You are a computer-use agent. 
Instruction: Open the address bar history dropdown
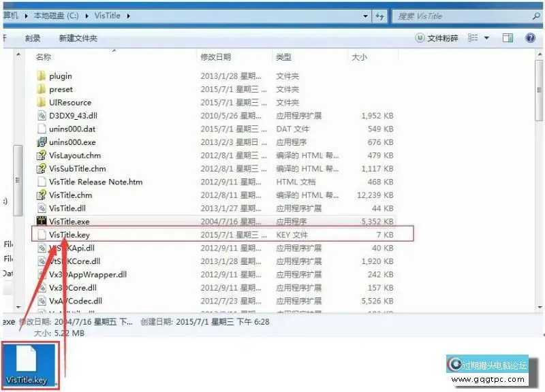pos(365,15)
